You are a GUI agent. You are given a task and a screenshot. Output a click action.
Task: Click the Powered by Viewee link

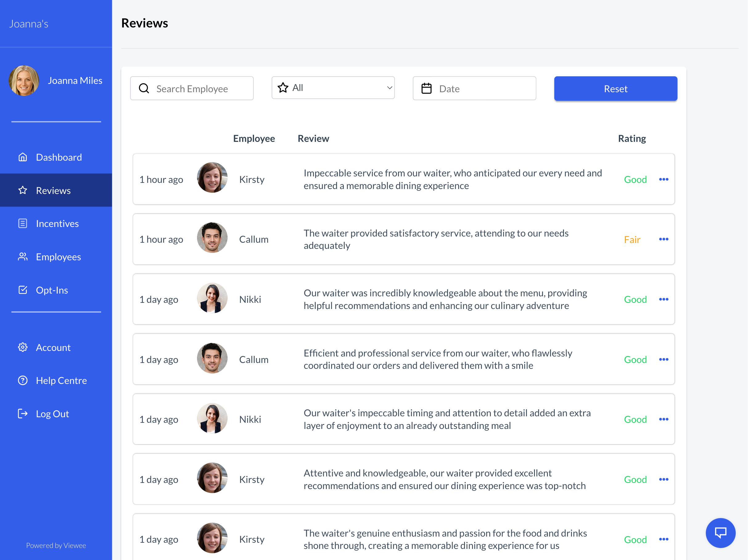(x=56, y=545)
